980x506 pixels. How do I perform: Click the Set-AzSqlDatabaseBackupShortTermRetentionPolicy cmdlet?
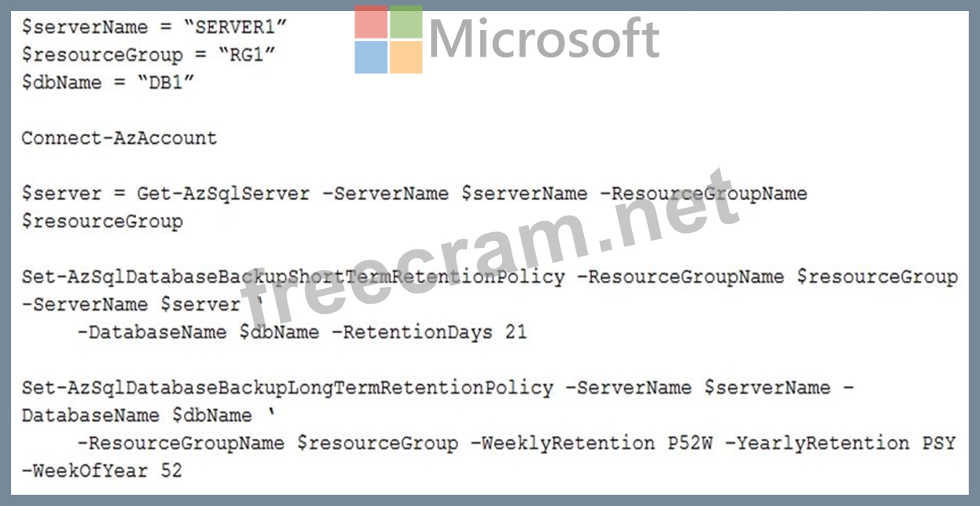(x=293, y=277)
